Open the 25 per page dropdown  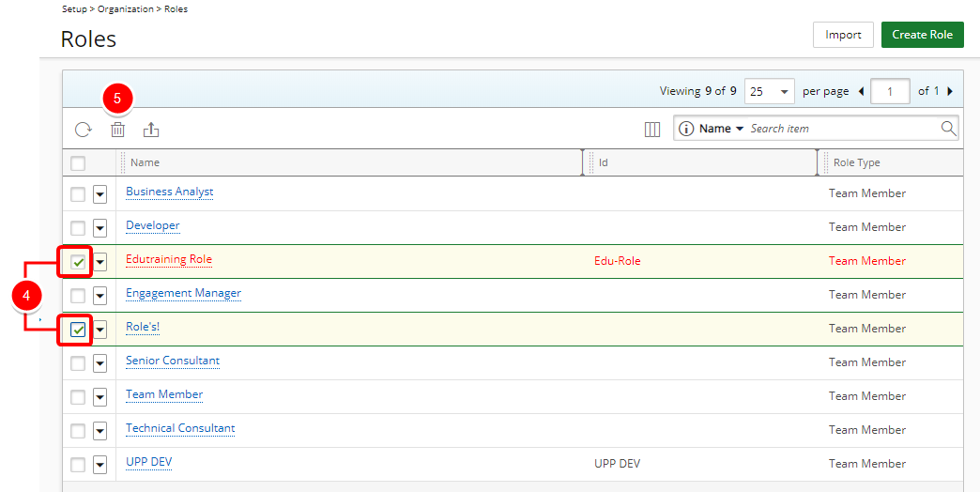pos(770,91)
